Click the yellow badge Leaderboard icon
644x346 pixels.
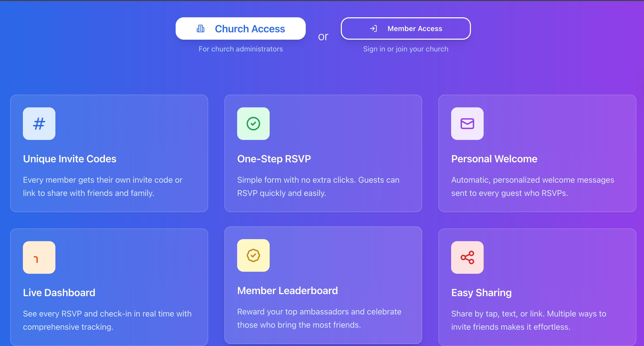click(253, 255)
